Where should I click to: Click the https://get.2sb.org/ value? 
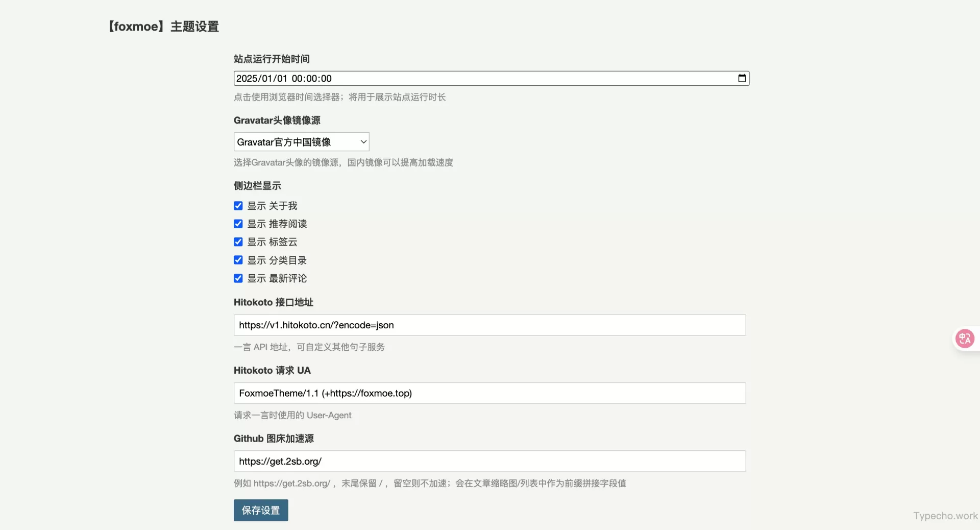click(280, 461)
